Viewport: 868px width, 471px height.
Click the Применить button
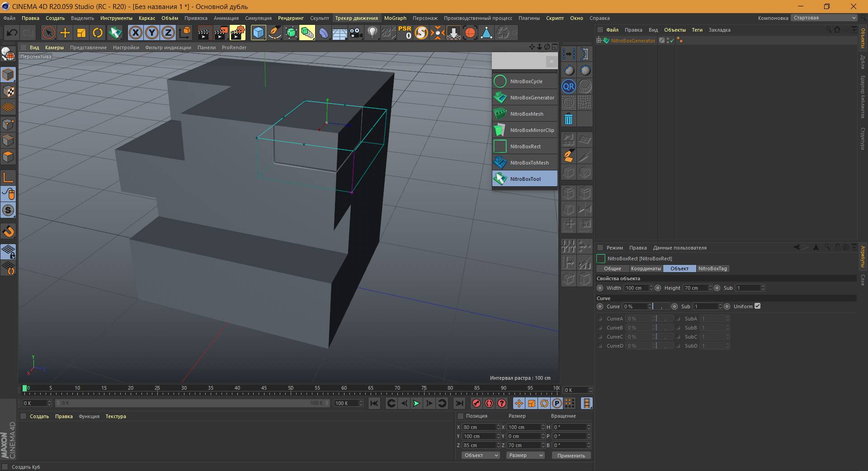coord(571,456)
